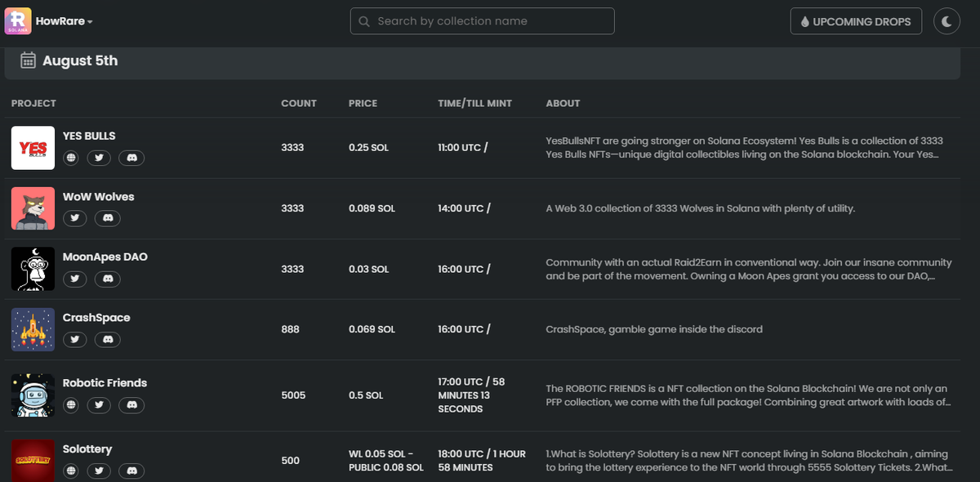
Task: Open the YES BULLS website globe icon
Action: coord(71,158)
